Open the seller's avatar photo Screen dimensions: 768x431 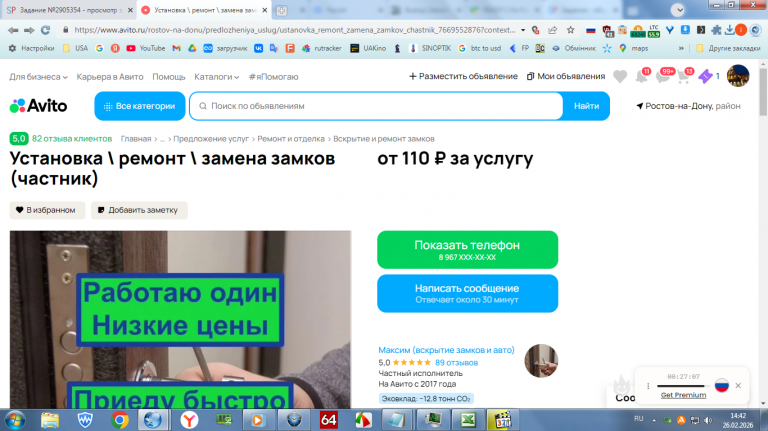click(541, 361)
